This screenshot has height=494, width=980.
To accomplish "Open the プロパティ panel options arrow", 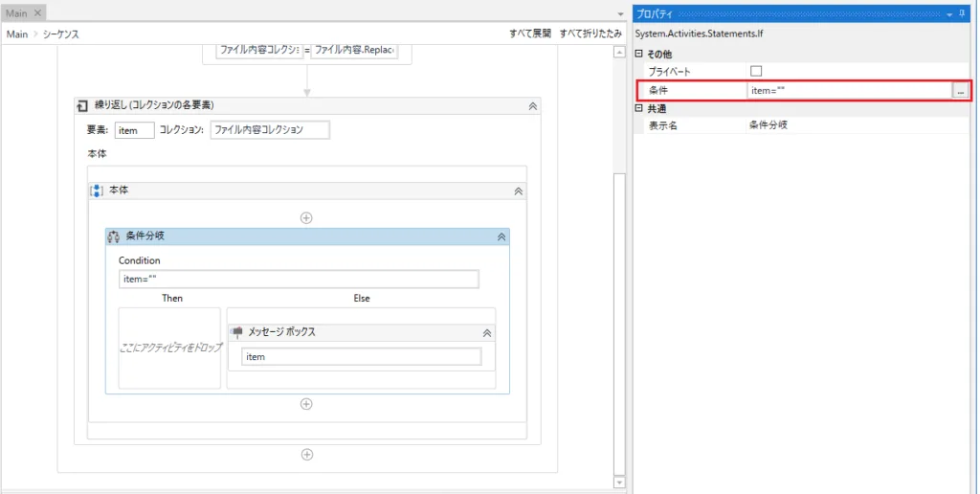I will point(949,14).
